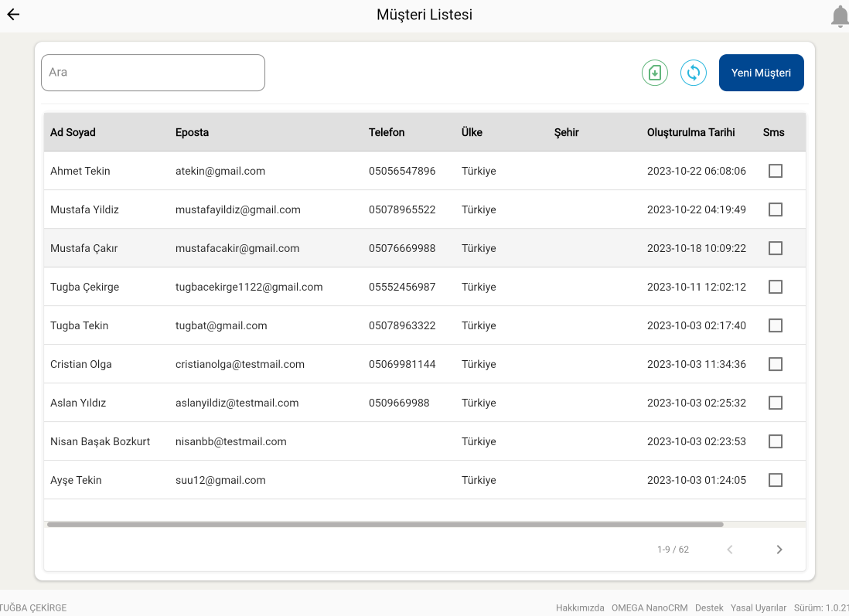The height and width of the screenshot is (616, 849).
Task: Click date 2023-10-18 10:09:22
Action: [697, 248]
